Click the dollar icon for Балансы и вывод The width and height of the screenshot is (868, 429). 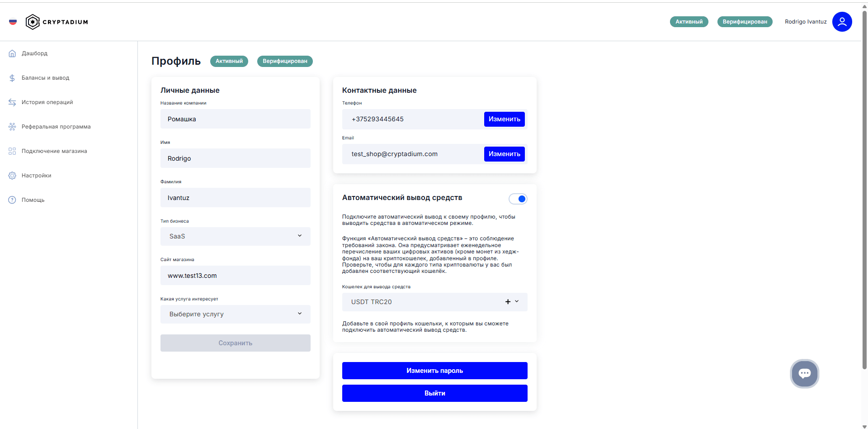pyautogui.click(x=12, y=78)
